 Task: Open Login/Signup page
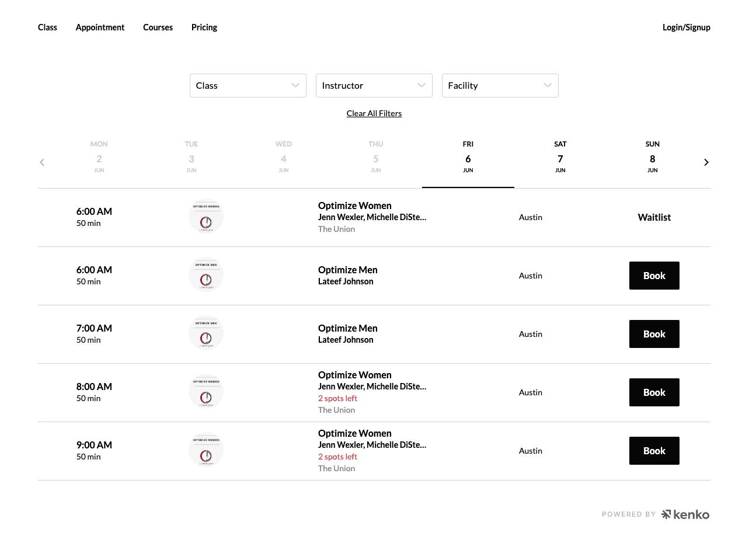click(687, 27)
